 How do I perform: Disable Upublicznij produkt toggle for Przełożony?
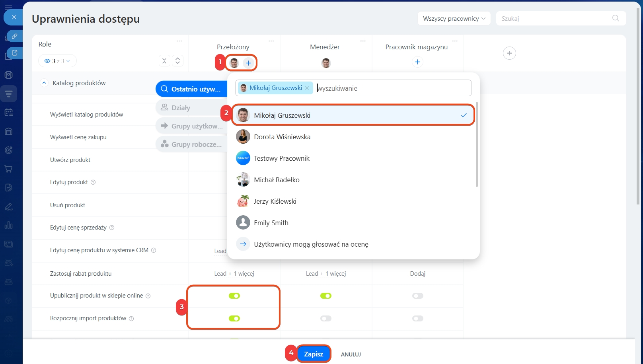(234, 296)
